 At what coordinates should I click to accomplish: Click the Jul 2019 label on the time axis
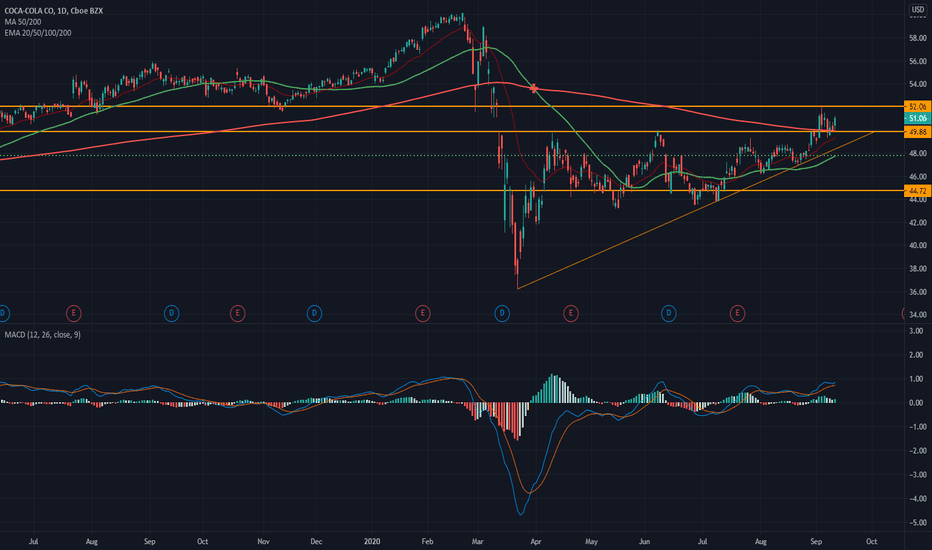click(x=33, y=542)
